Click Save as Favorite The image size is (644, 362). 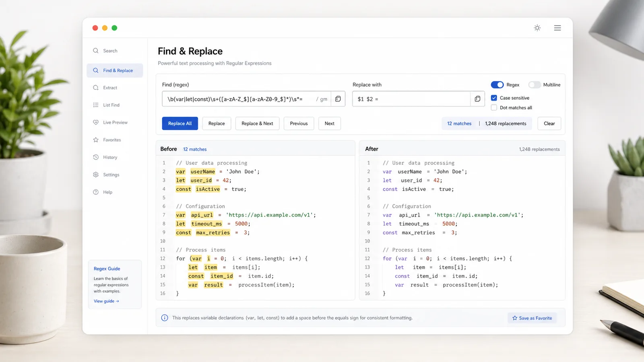click(x=532, y=318)
